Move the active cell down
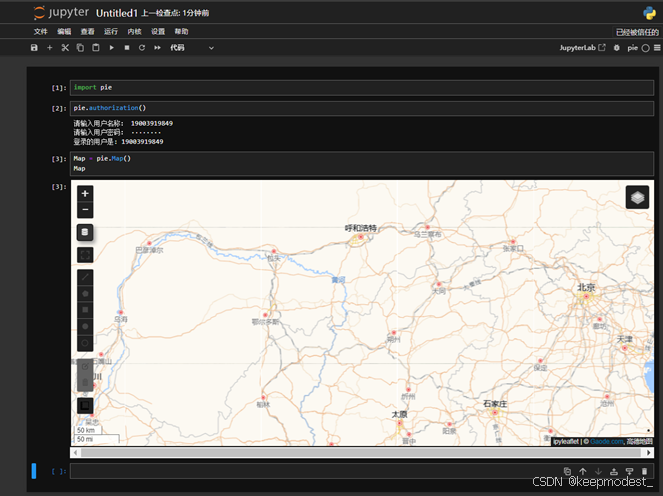This screenshot has height=496, width=663. 598,471
